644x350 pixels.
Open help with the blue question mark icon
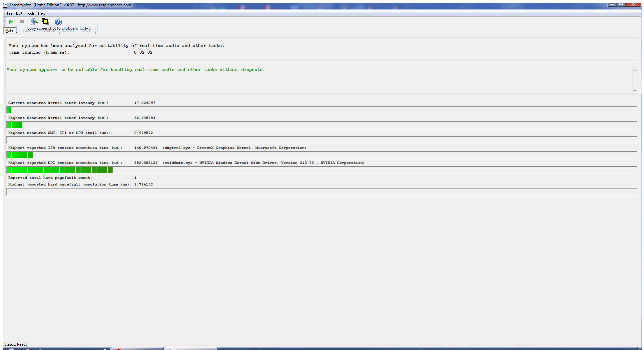[58, 22]
